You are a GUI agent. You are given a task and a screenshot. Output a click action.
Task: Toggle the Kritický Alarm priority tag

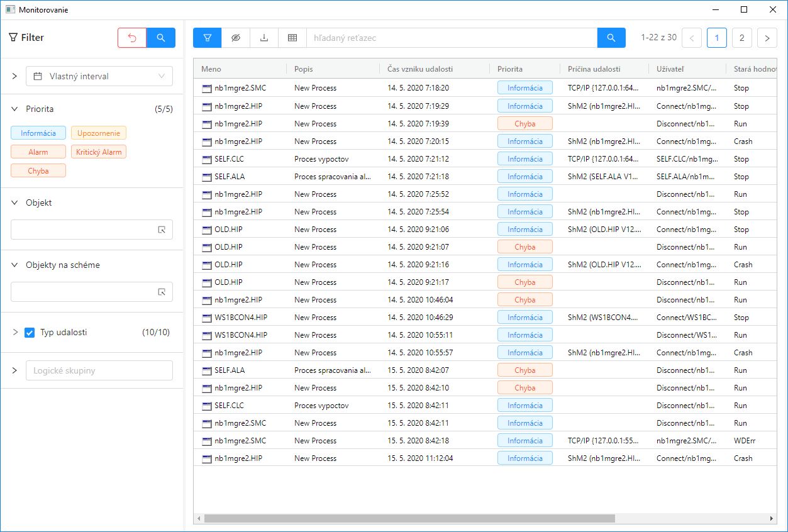tap(99, 152)
